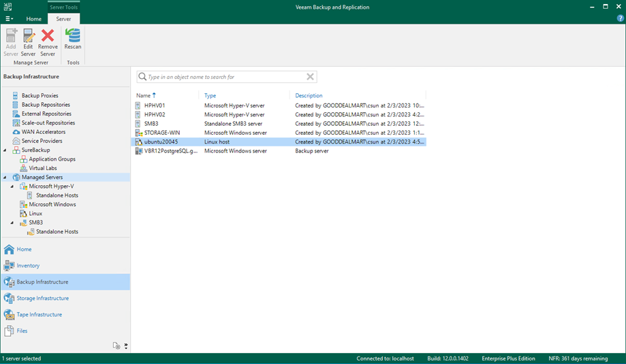Select Application Groups under SureBackup
Screen dimensions: 626x364
(x=52, y=159)
